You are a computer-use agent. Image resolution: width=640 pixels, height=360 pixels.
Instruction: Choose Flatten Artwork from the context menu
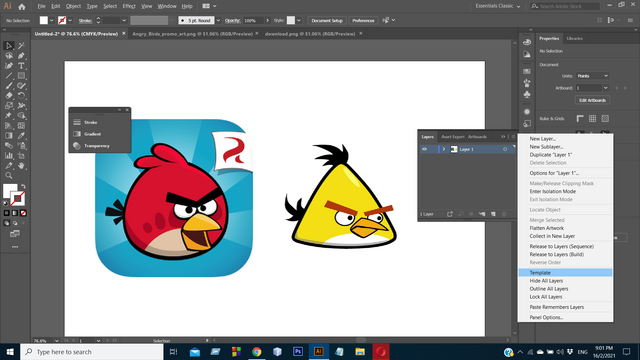point(547,228)
